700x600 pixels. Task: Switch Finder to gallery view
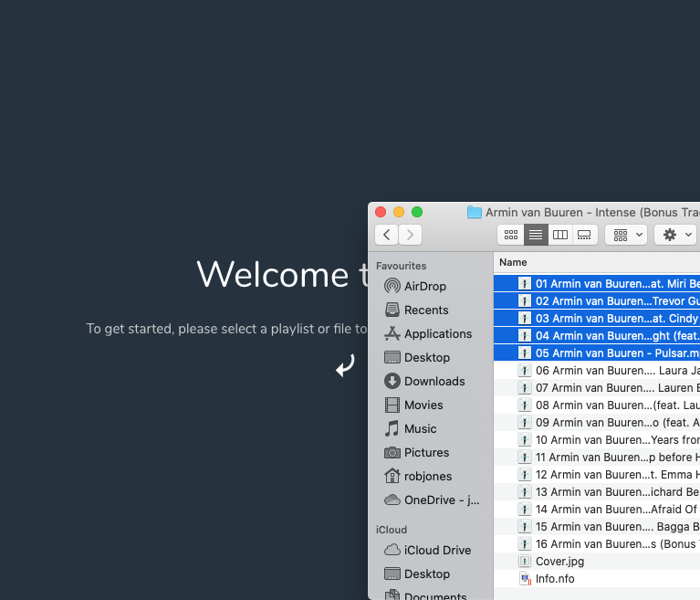pos(585,235)
